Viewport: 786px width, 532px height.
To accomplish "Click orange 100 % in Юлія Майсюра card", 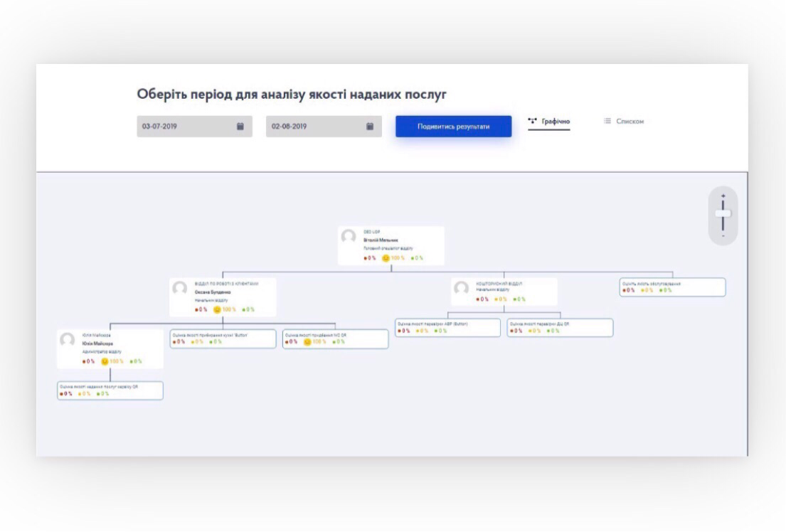I will (x=116, y=361).
